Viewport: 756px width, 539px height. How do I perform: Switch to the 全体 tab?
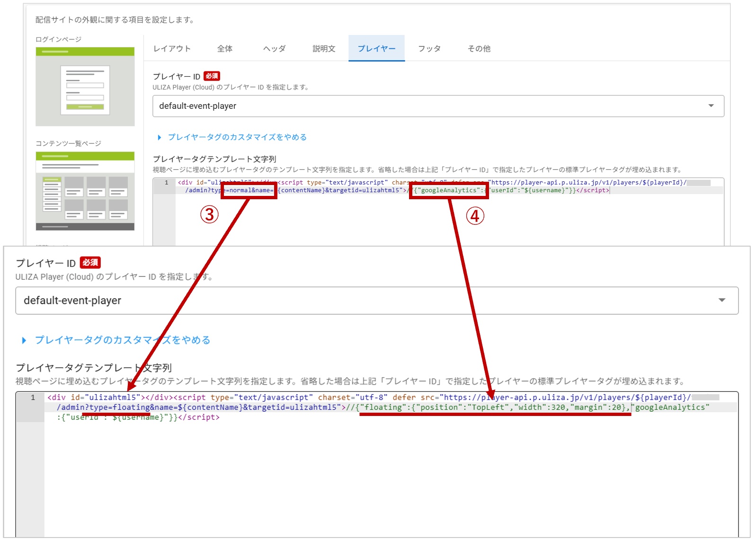tap(225, 49)
